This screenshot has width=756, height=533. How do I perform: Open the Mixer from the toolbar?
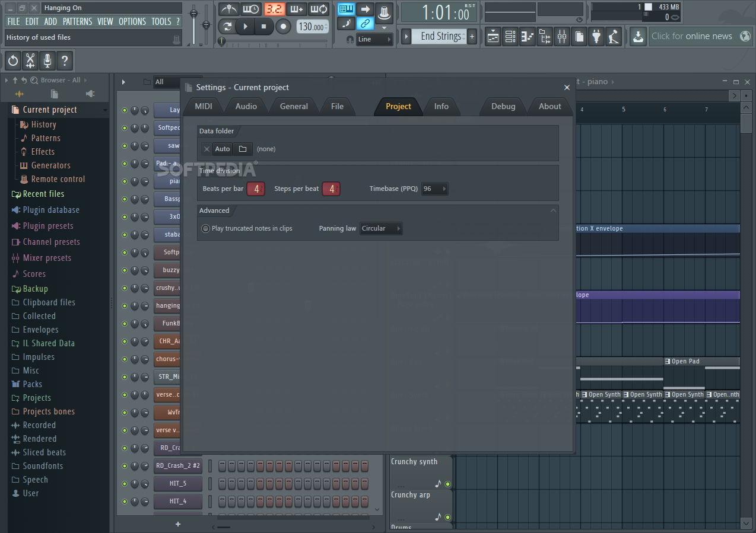pyautogui.click(x=562, y=37)
